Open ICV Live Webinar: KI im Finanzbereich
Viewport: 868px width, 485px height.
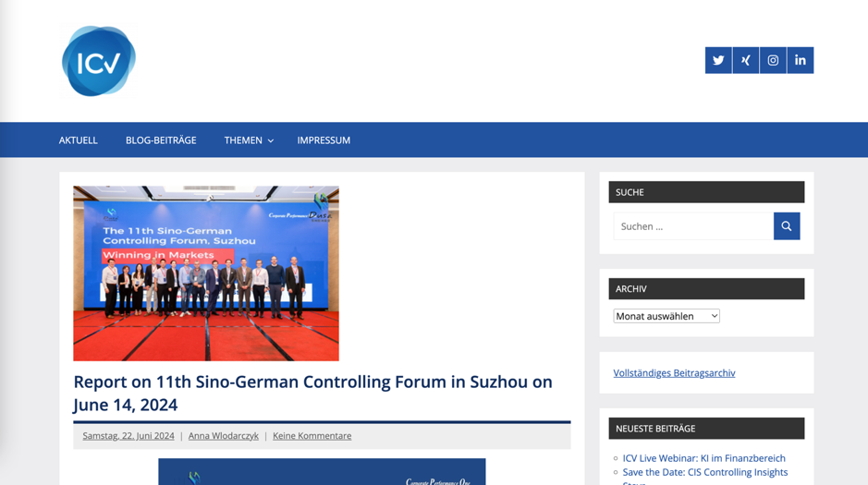704,458
